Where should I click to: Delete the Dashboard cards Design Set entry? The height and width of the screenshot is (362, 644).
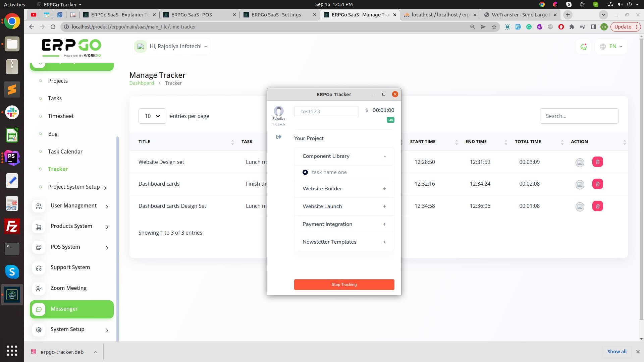coord(597,206)
